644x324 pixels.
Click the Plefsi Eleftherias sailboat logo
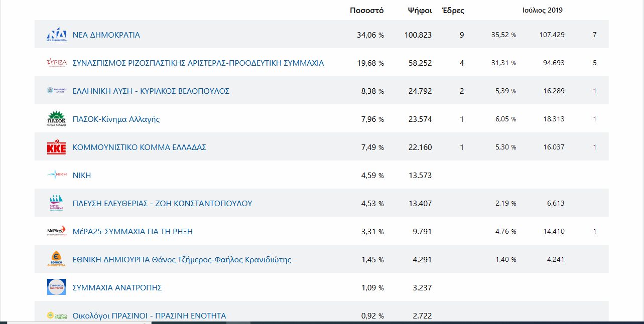[x=56, y=203]
